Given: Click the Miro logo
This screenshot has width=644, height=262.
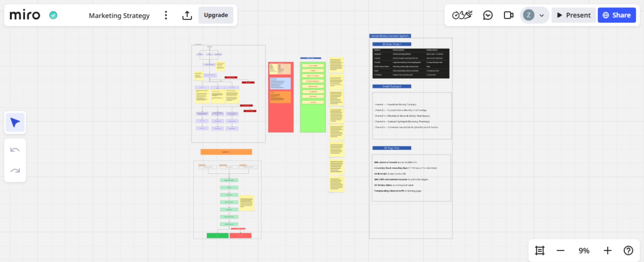Looking at the screenshot, I should [x=25, y=15].
